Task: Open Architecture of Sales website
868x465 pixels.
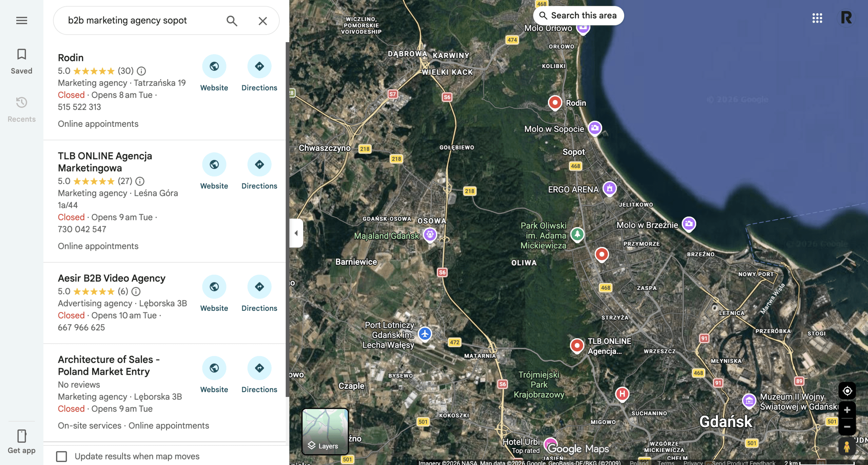Action: pos(214,368)
